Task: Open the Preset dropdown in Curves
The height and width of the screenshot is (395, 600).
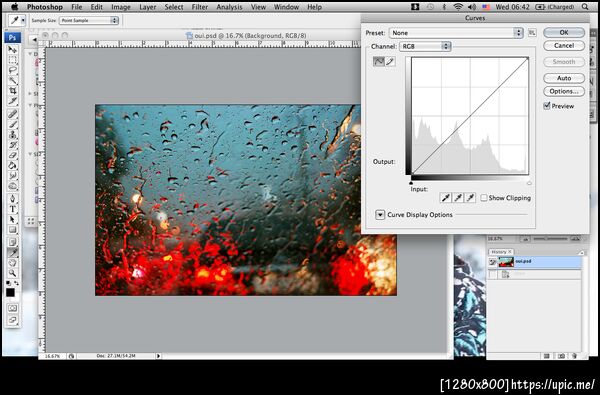Action: point(456,33)
